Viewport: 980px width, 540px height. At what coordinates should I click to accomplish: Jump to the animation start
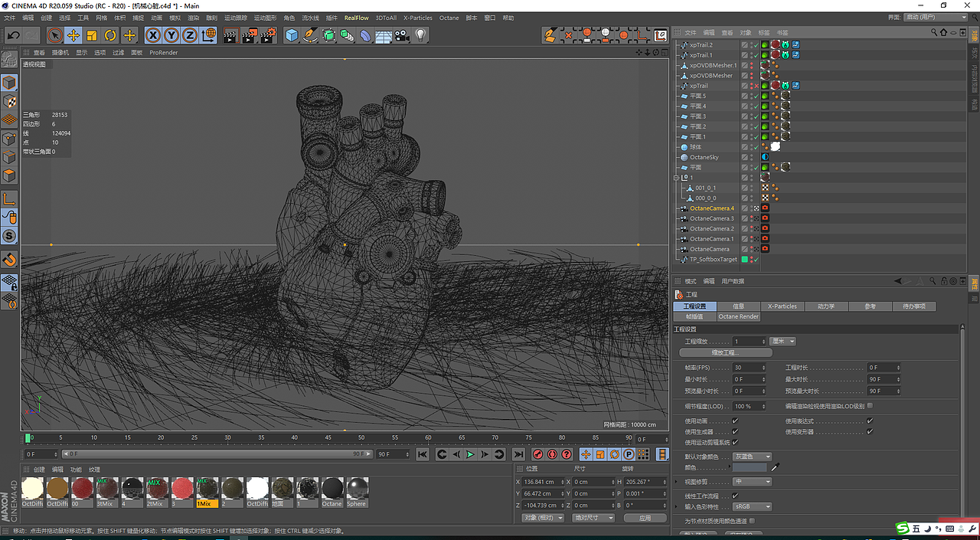click(x=423, y=454)
